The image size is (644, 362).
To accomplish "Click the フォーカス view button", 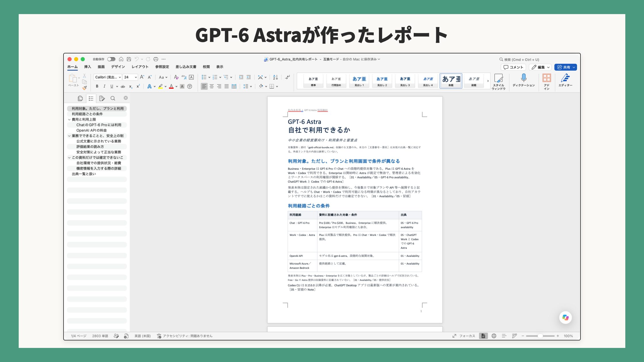I will [x=464, y=336].
